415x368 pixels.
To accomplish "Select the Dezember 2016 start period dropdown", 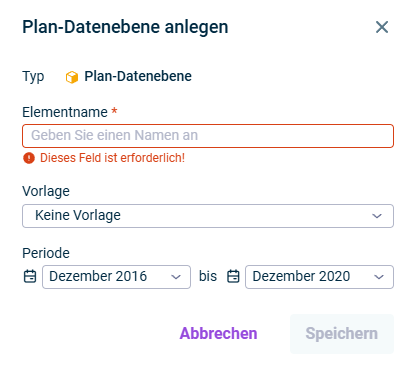I will pyautogui.click(x=116, y=277).
